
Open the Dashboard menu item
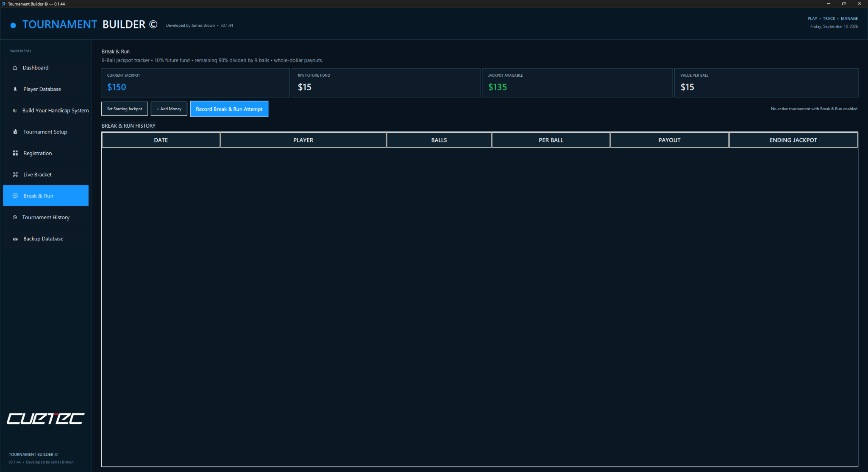click(x=46, y=68)
